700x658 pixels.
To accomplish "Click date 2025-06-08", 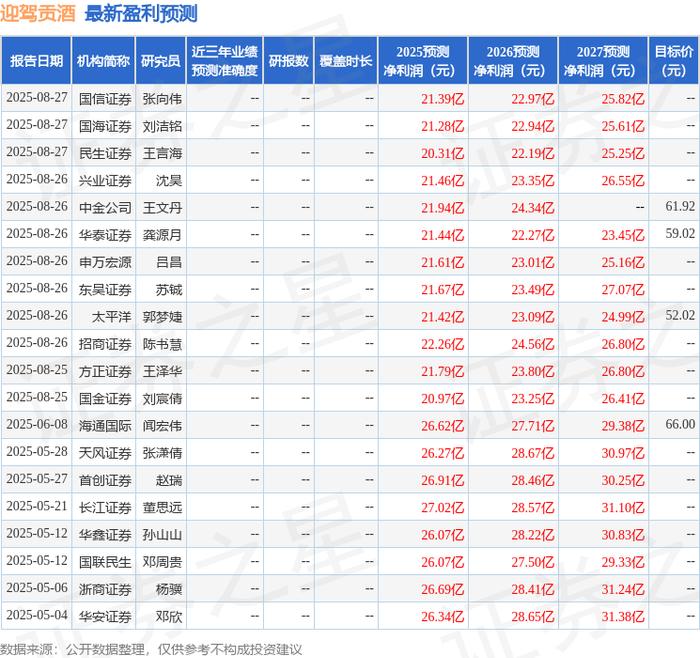I will coord(37,424).
